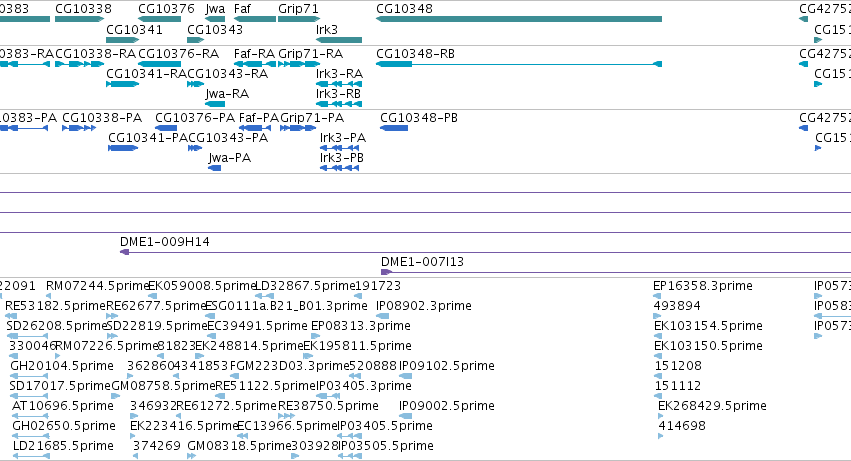Select EST EP16358.3prime

click(x=703, y=286)
